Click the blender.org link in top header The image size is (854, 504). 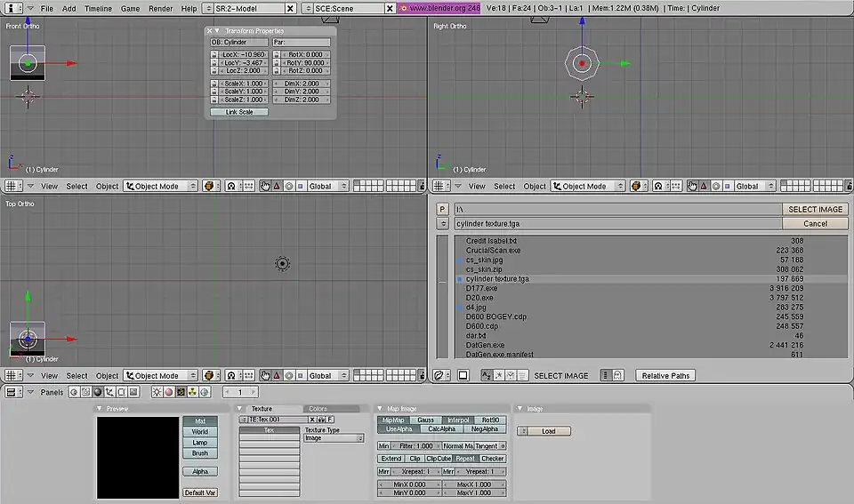(x=444, y=8)
